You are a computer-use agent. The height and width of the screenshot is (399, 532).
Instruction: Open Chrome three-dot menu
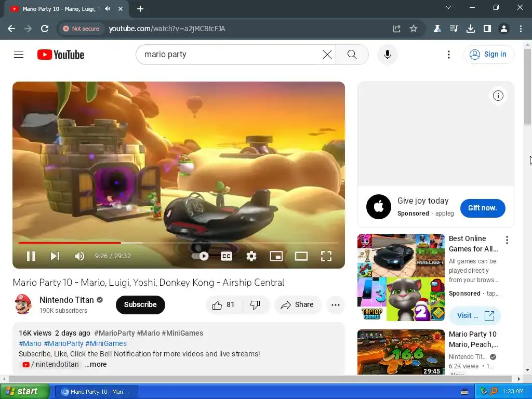pyautogui.click(x=521, y=29)
